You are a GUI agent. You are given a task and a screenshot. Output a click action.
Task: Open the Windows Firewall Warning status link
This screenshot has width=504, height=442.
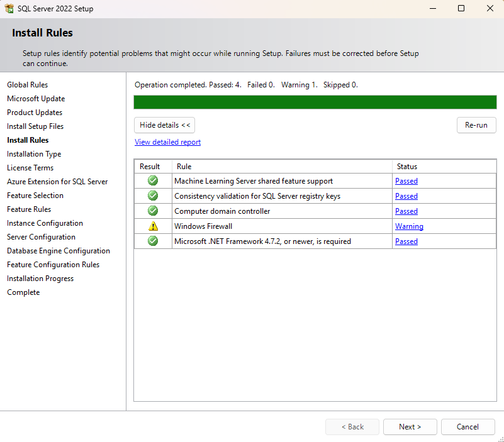(x=409, y=226)
